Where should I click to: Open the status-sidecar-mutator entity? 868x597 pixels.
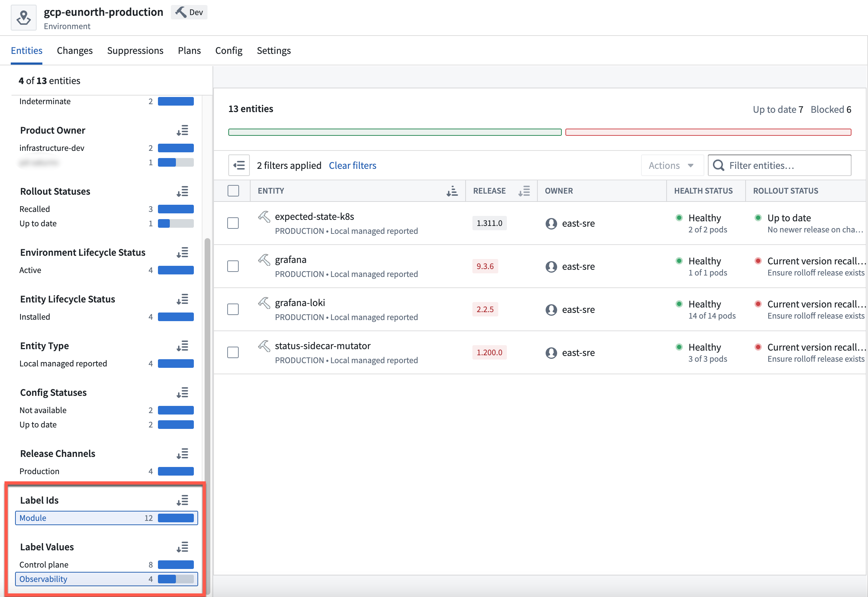323,346
